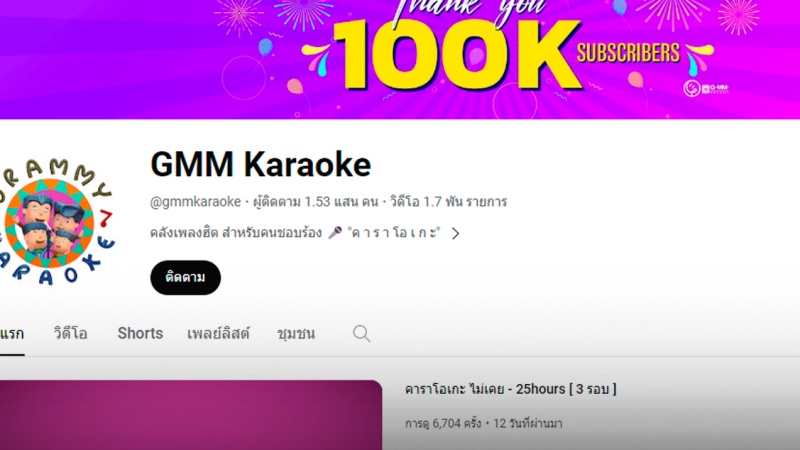This screenshot has width=800, height=450.
Task: Click the channel search magnifier icon
Action: coord(361,334)
